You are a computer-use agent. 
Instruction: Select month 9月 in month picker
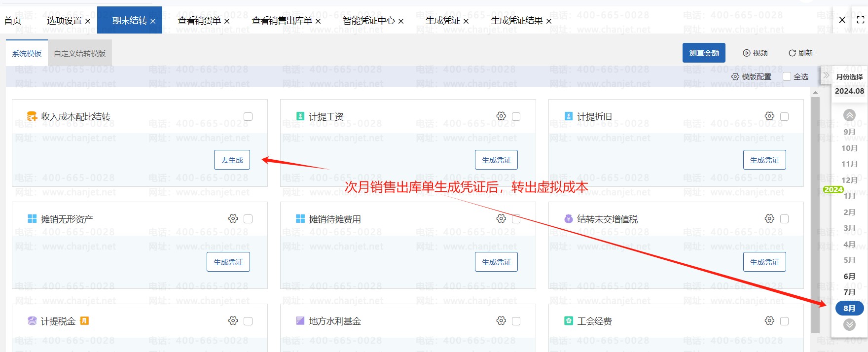click(849, 132)
